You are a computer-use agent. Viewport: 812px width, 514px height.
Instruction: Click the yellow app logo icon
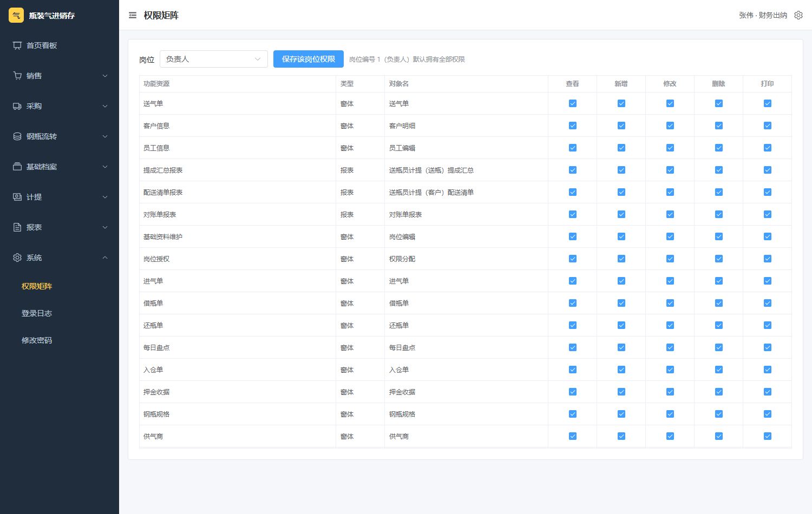(x=16, y=15)
